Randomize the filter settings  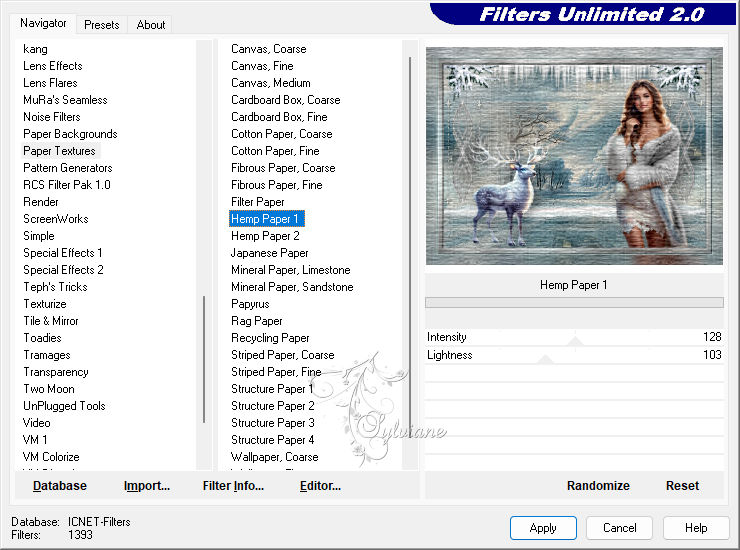pos(598,486)
